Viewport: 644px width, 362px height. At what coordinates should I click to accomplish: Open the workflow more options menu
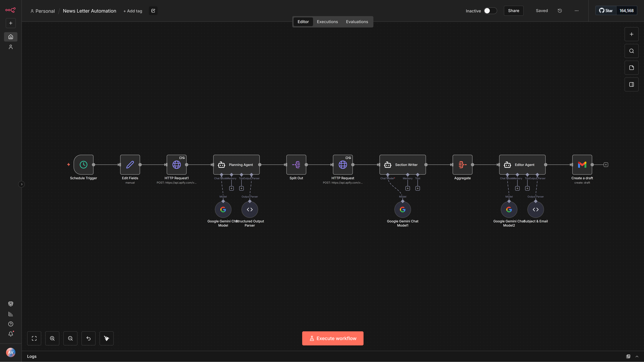coord(577,11)
